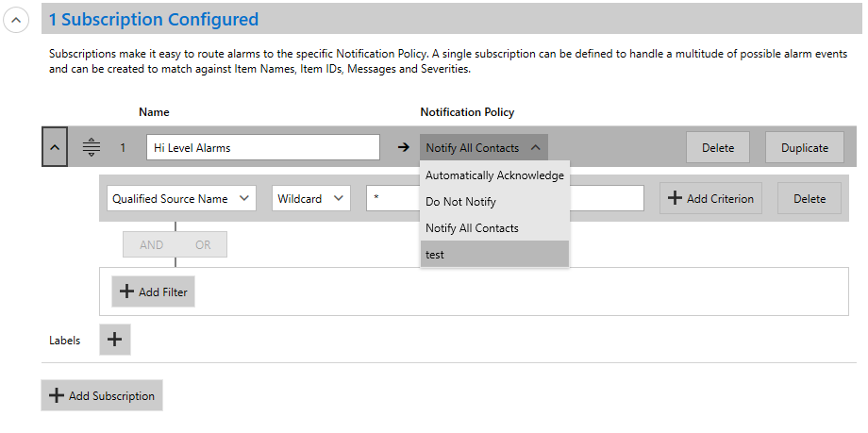The height and width of the screenshot is (433, 868).
Task: Collapse the Subscription Configured section chevron
Action: [16, 20]
